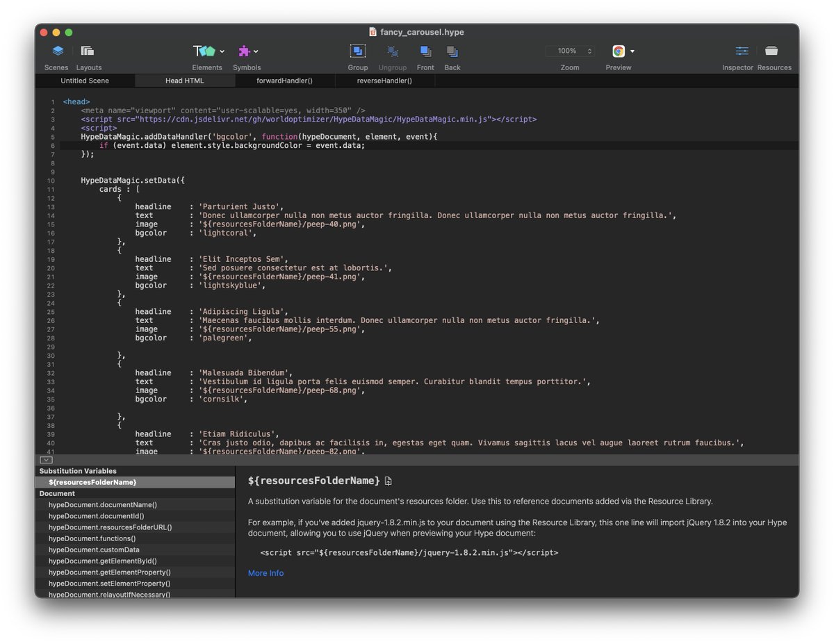Bring to Front icon

(425, 51)
